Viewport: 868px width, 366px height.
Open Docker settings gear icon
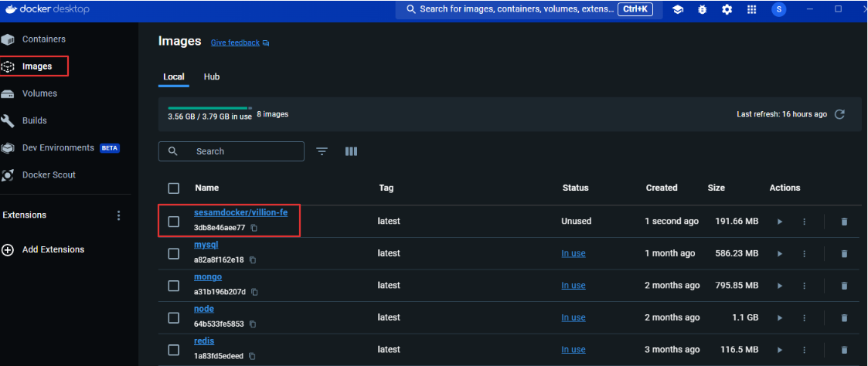(727, 9)
